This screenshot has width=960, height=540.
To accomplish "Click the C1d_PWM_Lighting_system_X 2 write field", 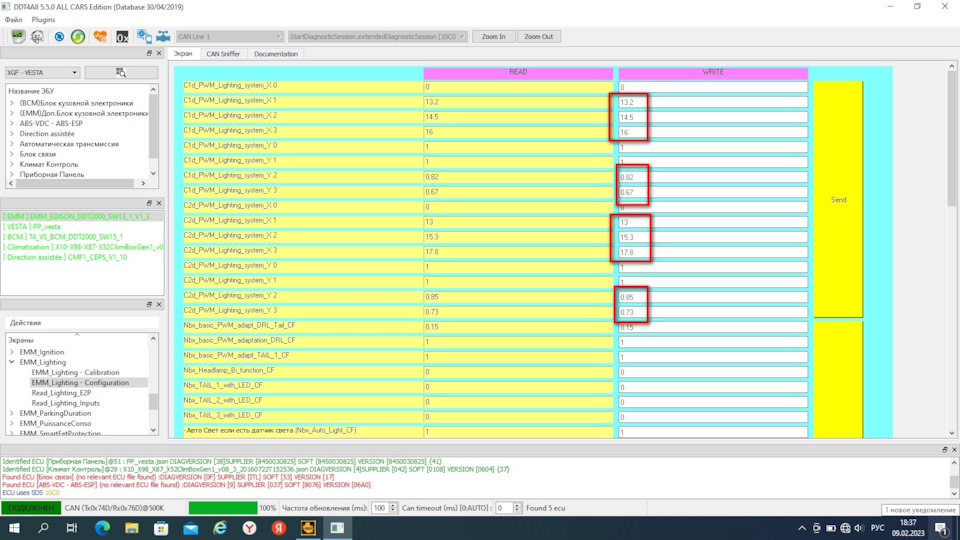I will coord(712,117).
